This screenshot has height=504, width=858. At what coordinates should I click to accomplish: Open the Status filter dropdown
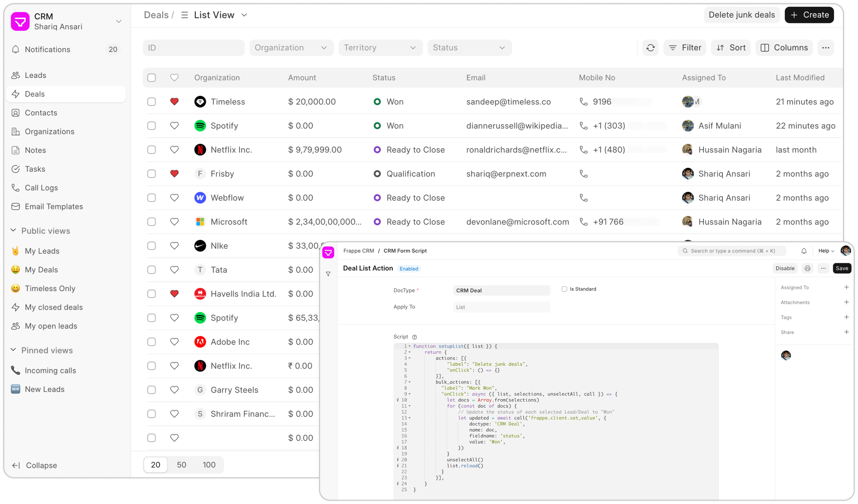click(x=469, y=47)
